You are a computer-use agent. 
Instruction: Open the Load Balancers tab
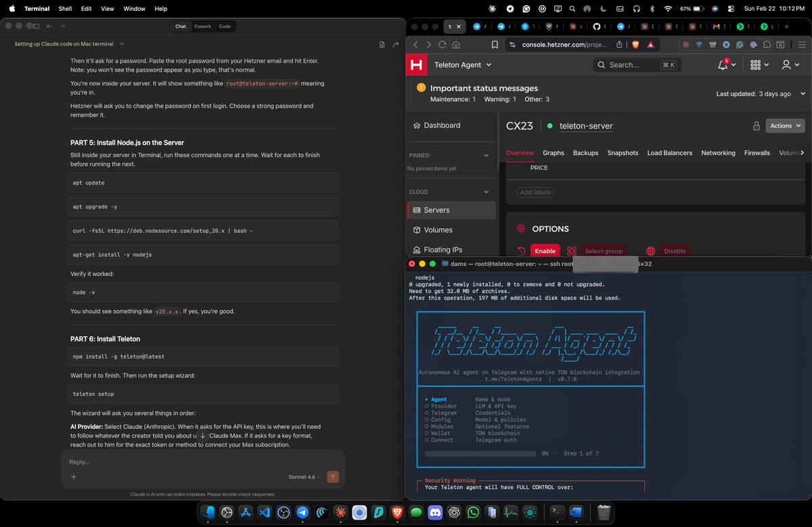point(669,153)
